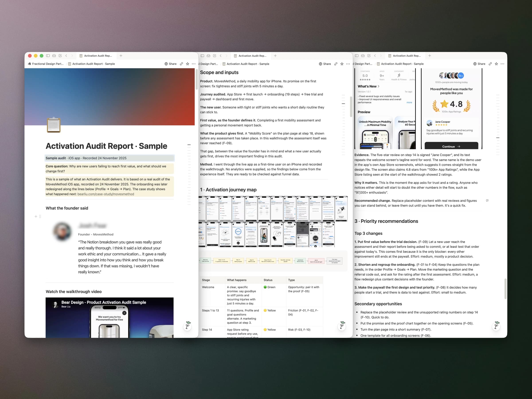Open the Fractional Design Part... breadcrumb in the left window
This screenshot has width=532, height=399.
[x=46, y=64]
